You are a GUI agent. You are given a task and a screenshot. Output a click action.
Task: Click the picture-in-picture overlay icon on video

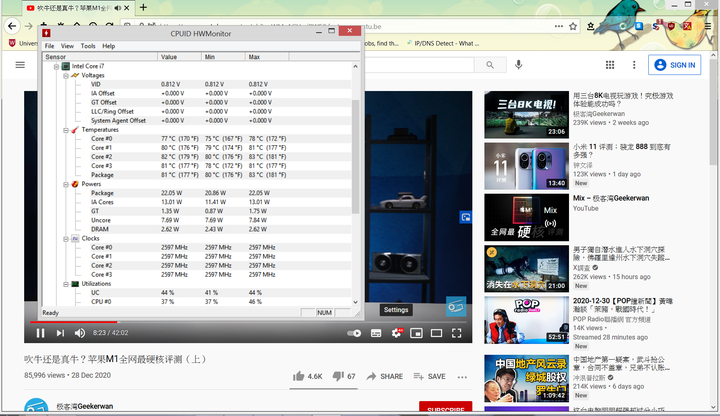(466, 217)
